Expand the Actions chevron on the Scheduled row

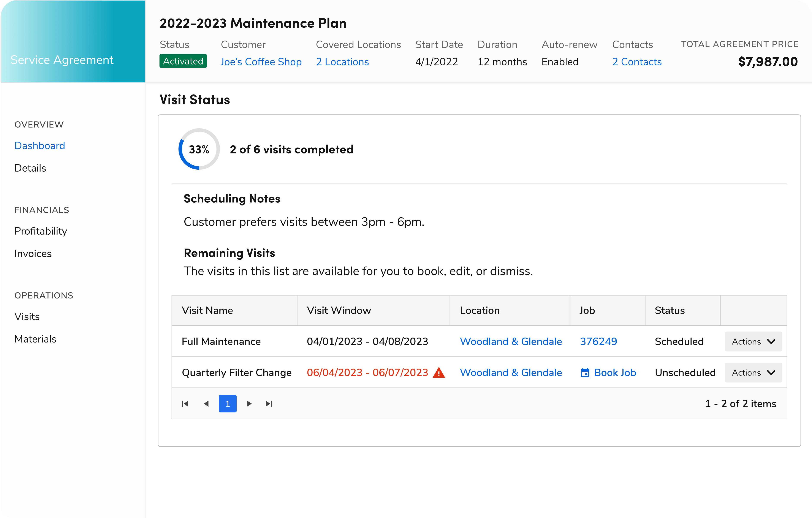(771, 341)
